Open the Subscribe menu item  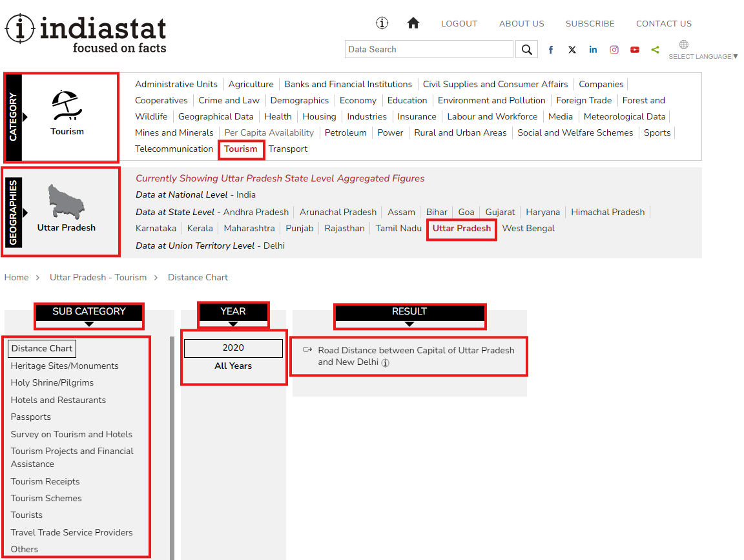point(590,24)
